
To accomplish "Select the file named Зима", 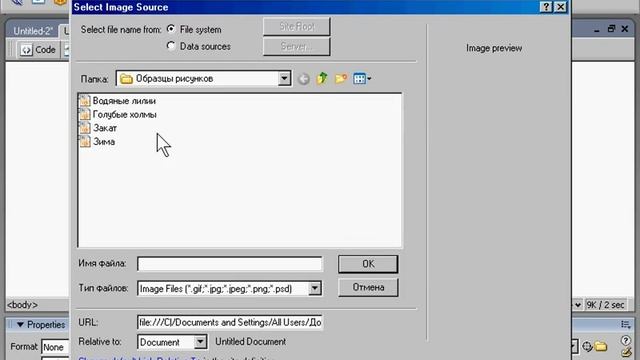I will coord(104,142).
